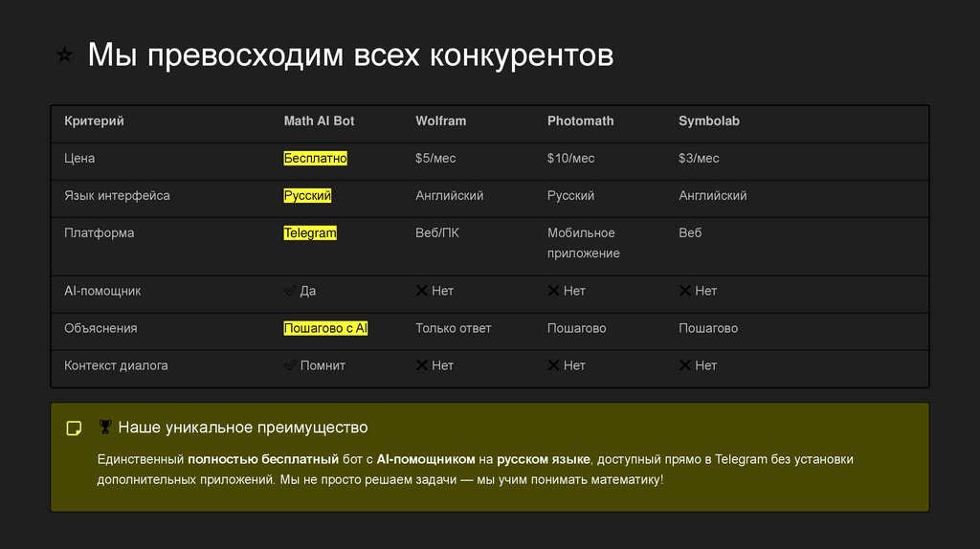
Task: Click the highlighted 'Русский' cell under Math AI Bot
Action: tap(307, 195)
